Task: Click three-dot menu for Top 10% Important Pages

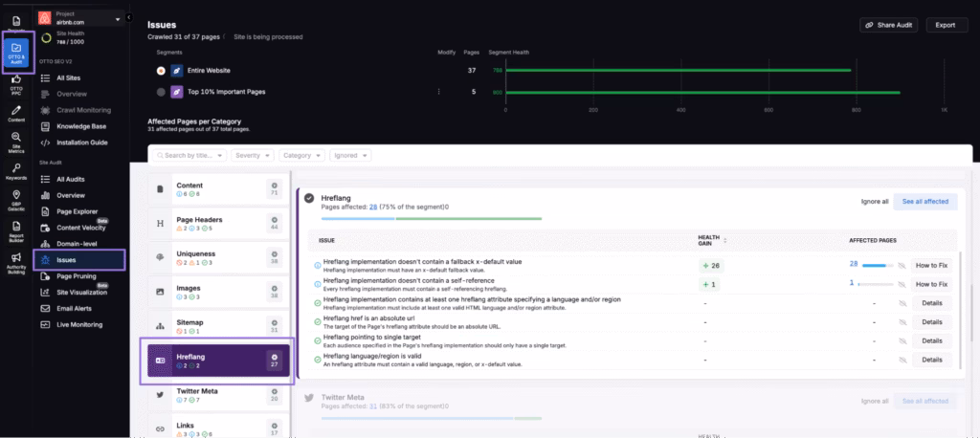Action: pyautogui.click(x=438, y=92)
